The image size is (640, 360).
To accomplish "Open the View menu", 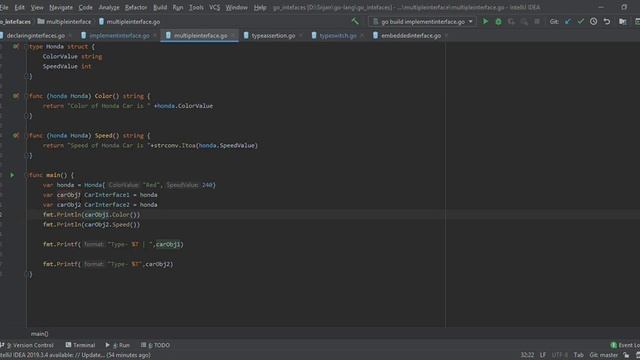I will 37,7.
